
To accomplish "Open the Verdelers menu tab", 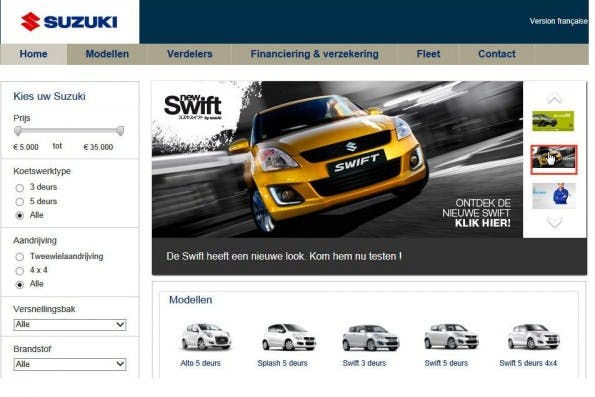I will [190, 54].
